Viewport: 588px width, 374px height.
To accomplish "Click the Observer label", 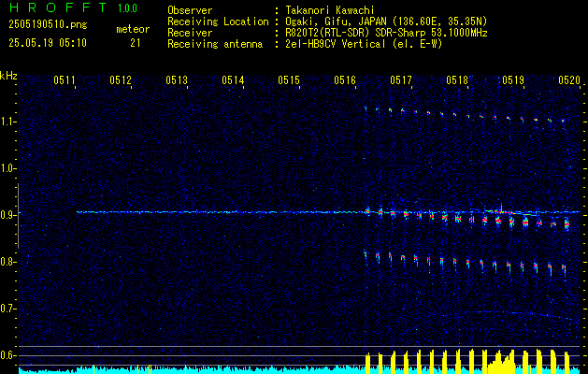I will 190,10.
